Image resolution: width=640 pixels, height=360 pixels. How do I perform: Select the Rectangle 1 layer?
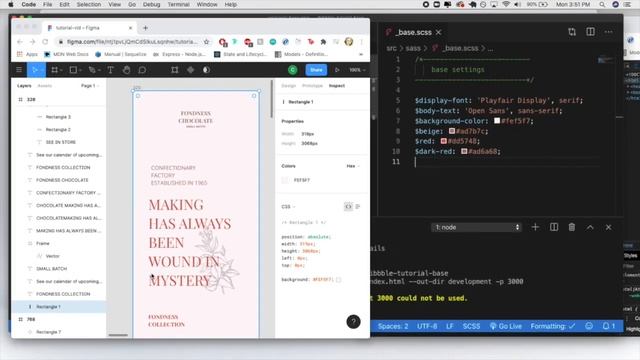(59, 307)
